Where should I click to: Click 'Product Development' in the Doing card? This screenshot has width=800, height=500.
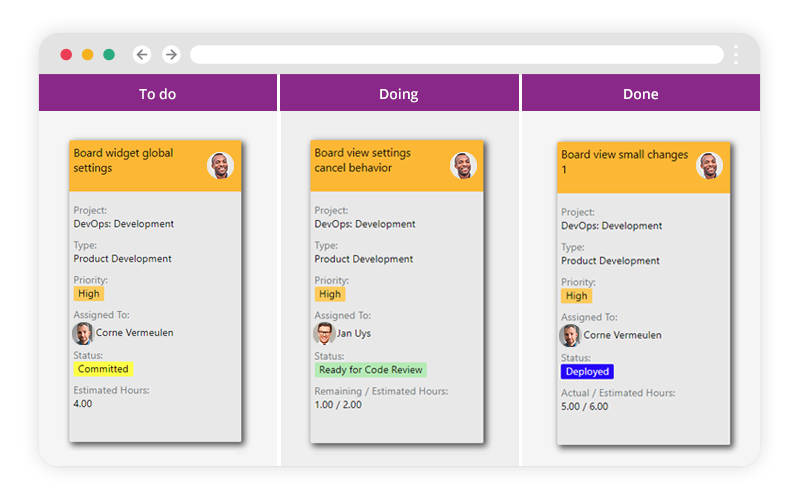pyautogui.click(x=364, y=259)
